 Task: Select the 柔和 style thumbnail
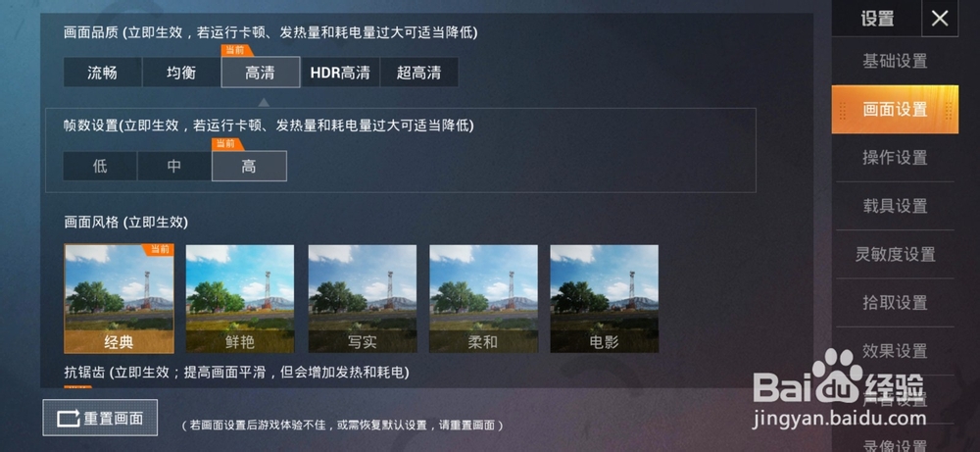click(483, 299)
